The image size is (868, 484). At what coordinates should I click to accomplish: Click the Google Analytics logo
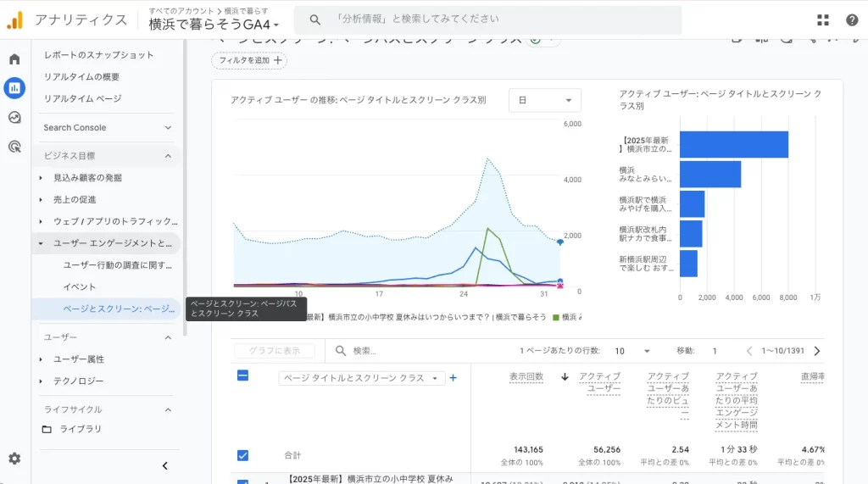(15, 20)
